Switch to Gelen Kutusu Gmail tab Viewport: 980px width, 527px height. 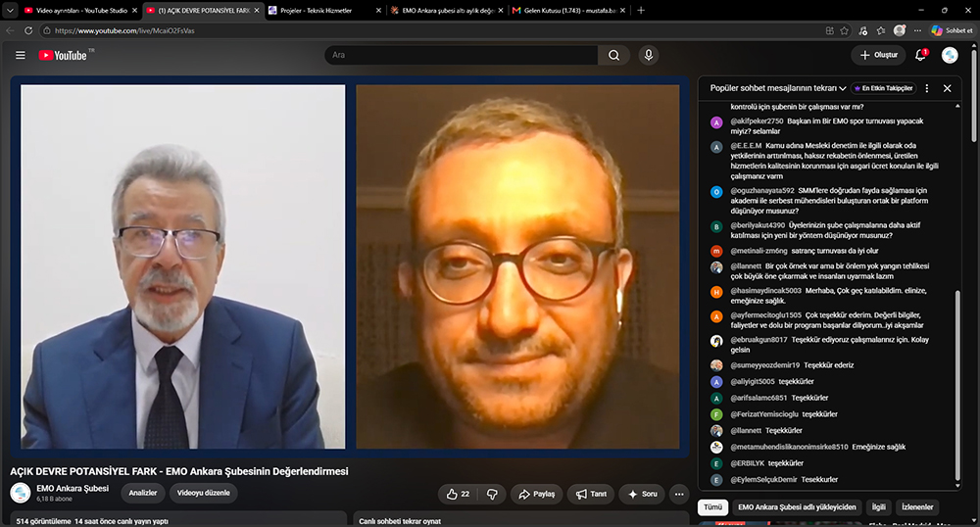pos(568,11)
